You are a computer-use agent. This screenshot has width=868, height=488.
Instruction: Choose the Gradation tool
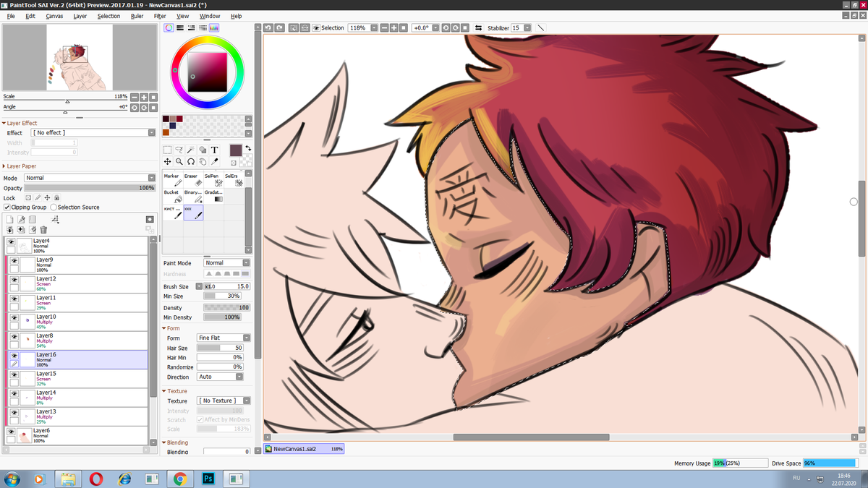tap(213, 196)
